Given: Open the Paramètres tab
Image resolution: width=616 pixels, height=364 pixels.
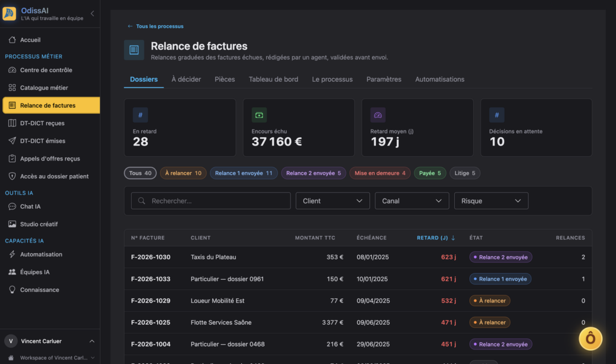Looking at the screenshot, I should click(x=384, y=79).
